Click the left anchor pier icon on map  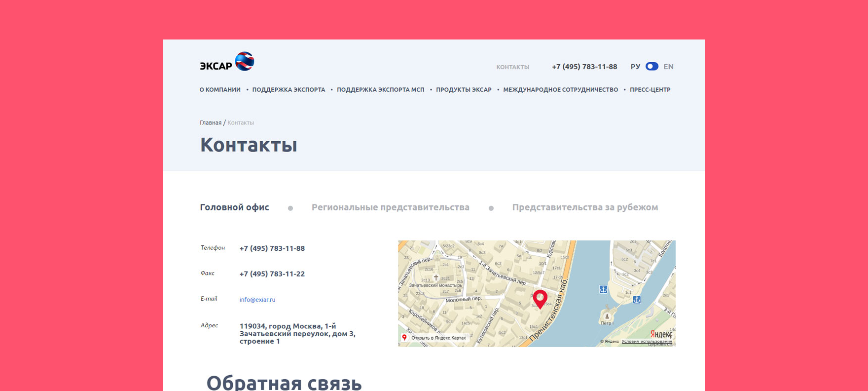603,289
